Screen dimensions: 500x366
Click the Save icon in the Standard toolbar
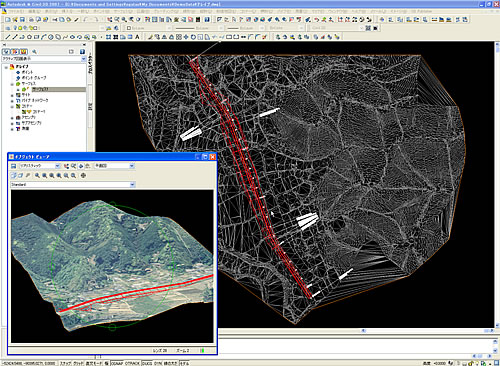pyautogui.click(x=22, y=20)
